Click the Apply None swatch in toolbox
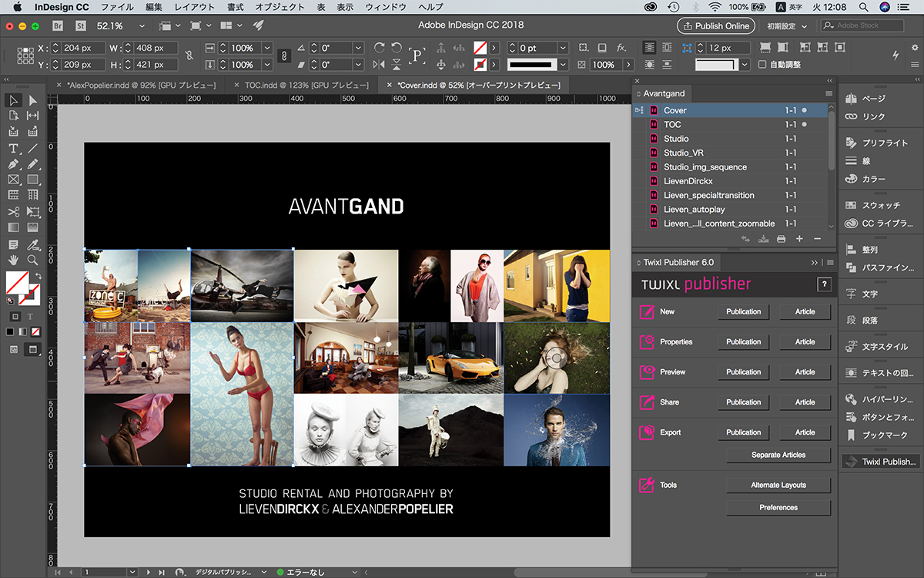The image size is (924, 578). (35, 332)
